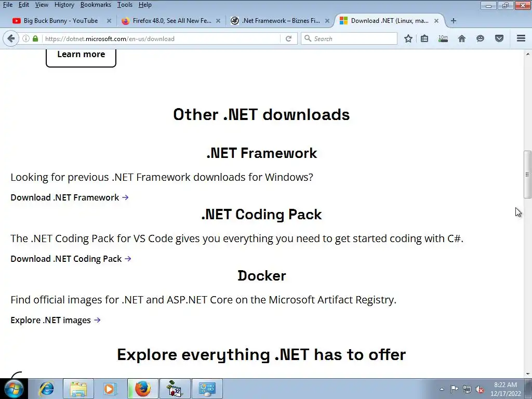Click the scrollbar up arrow
Screen dimensions: 532x399
tap(528, 54)
